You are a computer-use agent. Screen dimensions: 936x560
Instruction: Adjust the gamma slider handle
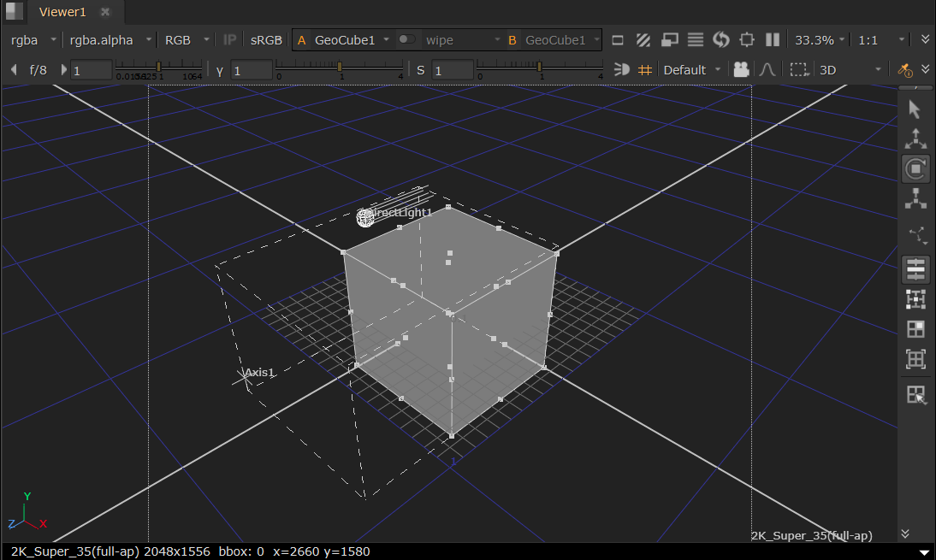(x=340, y=67)
